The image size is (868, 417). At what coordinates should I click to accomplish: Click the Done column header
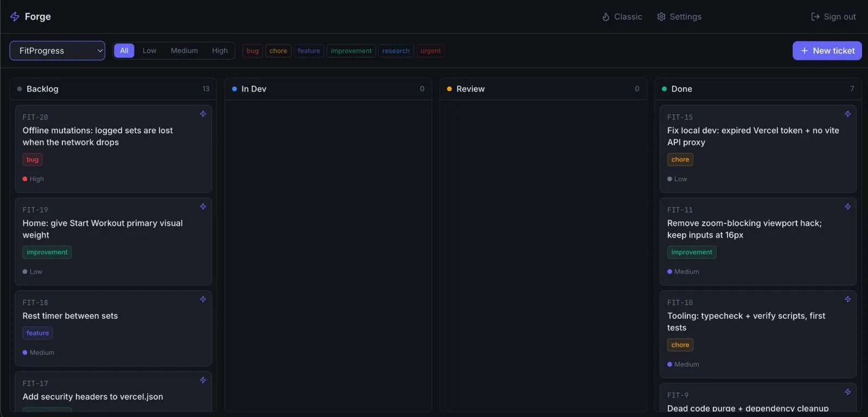[758, 89]
